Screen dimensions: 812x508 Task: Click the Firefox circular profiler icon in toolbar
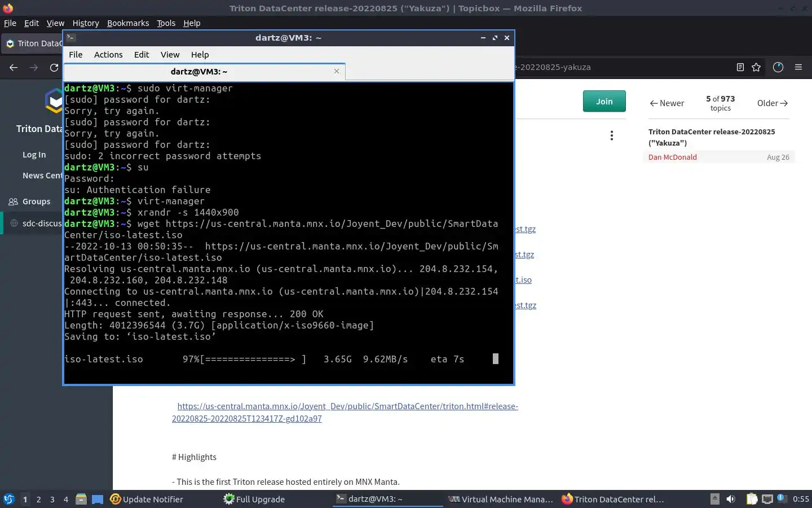tap(778, 67)
